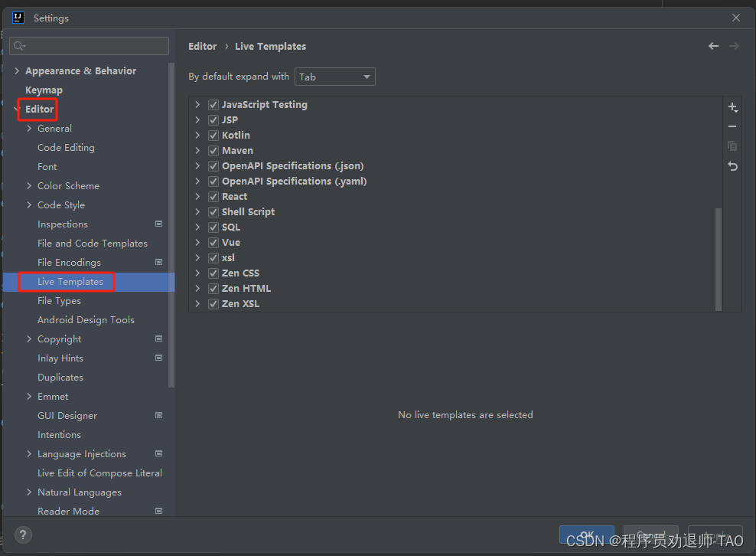
Task: Go back with the left arrow icon
Action: 714,46
